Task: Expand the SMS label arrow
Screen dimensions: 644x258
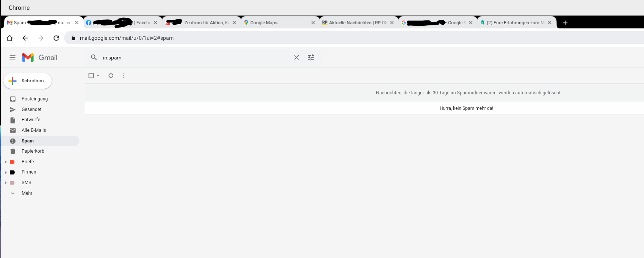Action: (x=6, y=183)
